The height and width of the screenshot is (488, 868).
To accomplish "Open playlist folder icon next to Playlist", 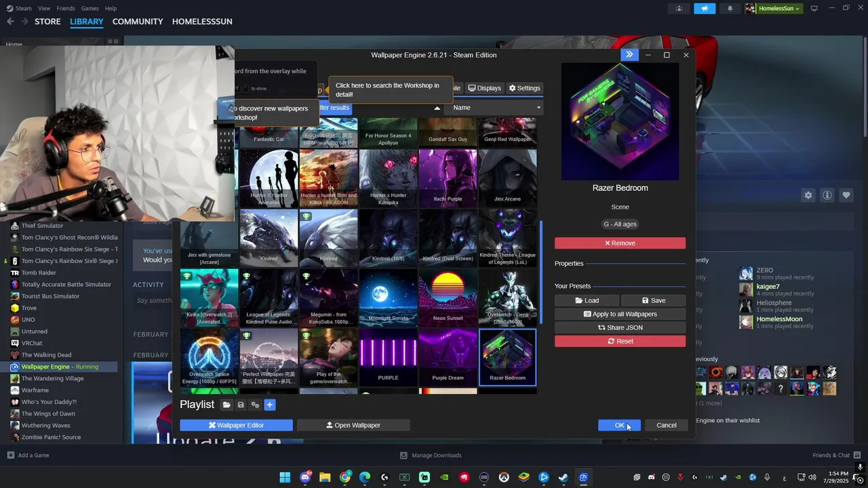I will [x=226, y=405].
